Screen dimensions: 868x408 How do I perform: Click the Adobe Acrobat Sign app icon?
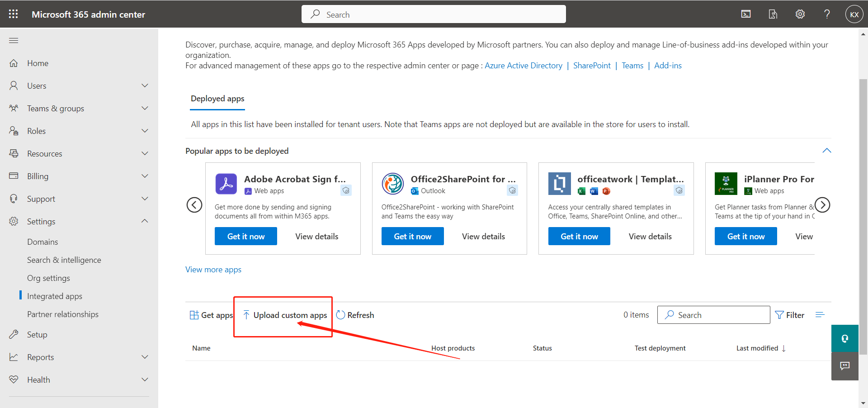[x=226, y=184]
